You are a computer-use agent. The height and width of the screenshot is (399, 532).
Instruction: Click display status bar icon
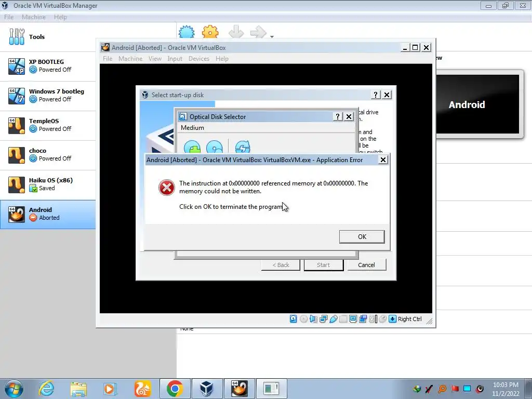click(x=353, y=319)
